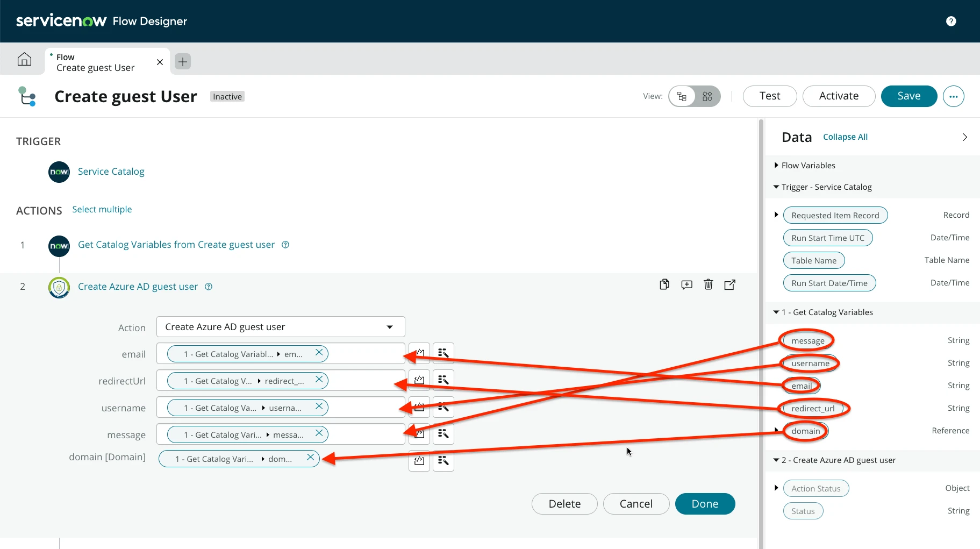Viewport: 980px width, 549px height.
Task: Switch view to the grid layout toggle
Action: click(x=707, y=96)
